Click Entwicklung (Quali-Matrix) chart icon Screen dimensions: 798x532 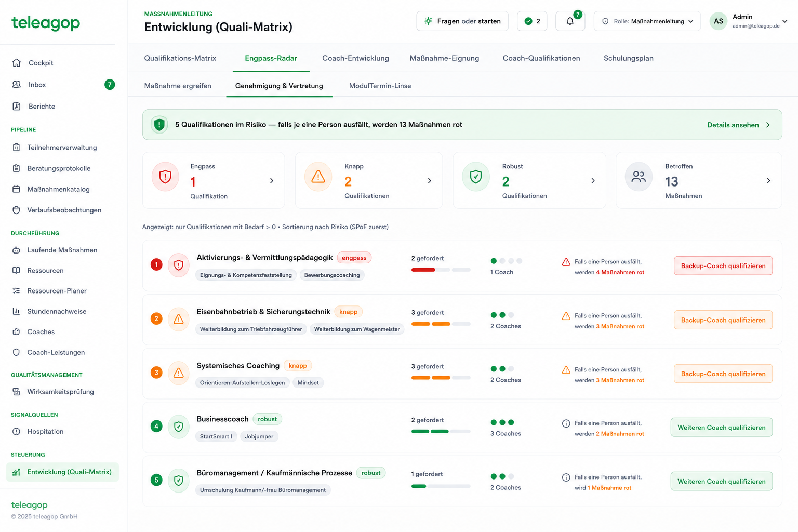(17, 472)
